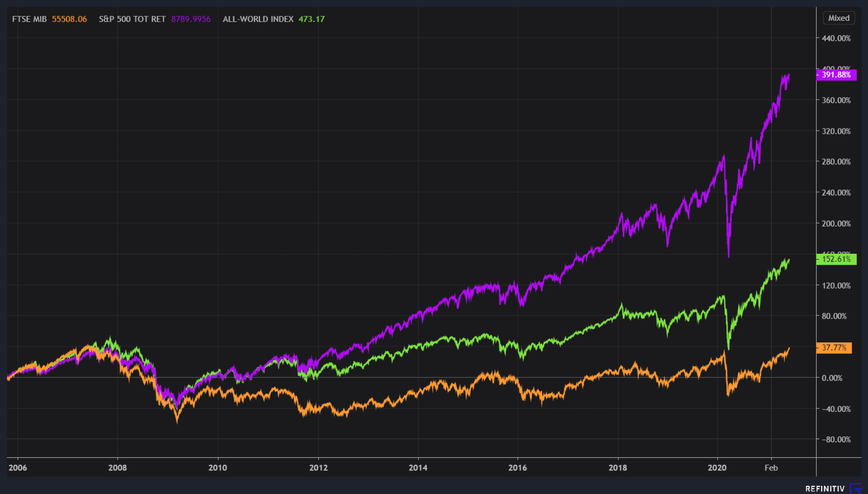Click the green 152.61% price tag

pos(836,259)
